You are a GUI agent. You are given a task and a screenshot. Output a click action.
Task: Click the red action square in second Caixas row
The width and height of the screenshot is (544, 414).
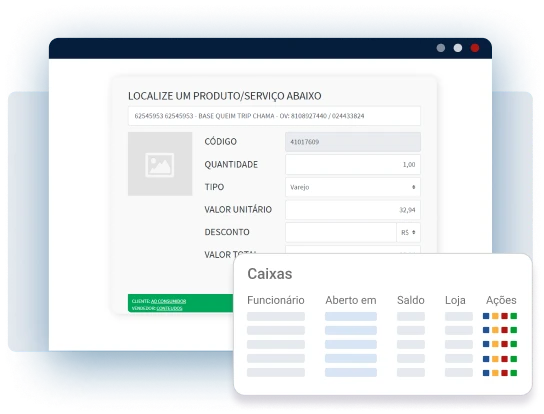coord(505,330)
